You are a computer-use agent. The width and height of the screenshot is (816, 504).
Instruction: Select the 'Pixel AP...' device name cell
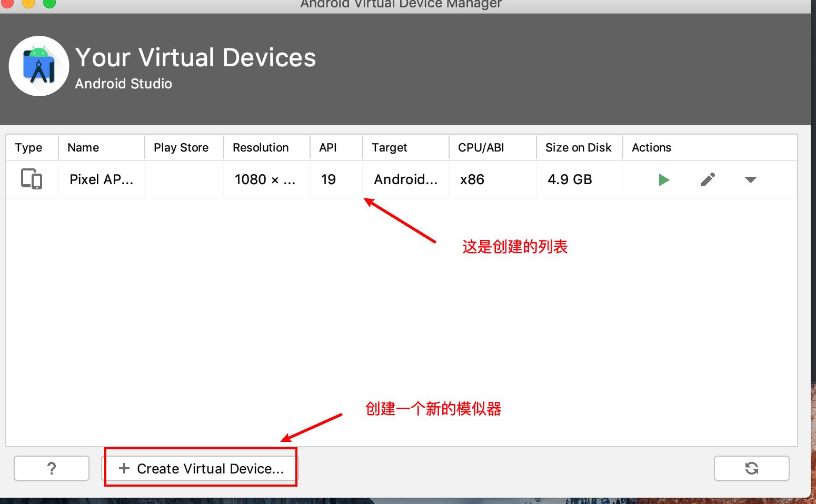tap(102, 179)
